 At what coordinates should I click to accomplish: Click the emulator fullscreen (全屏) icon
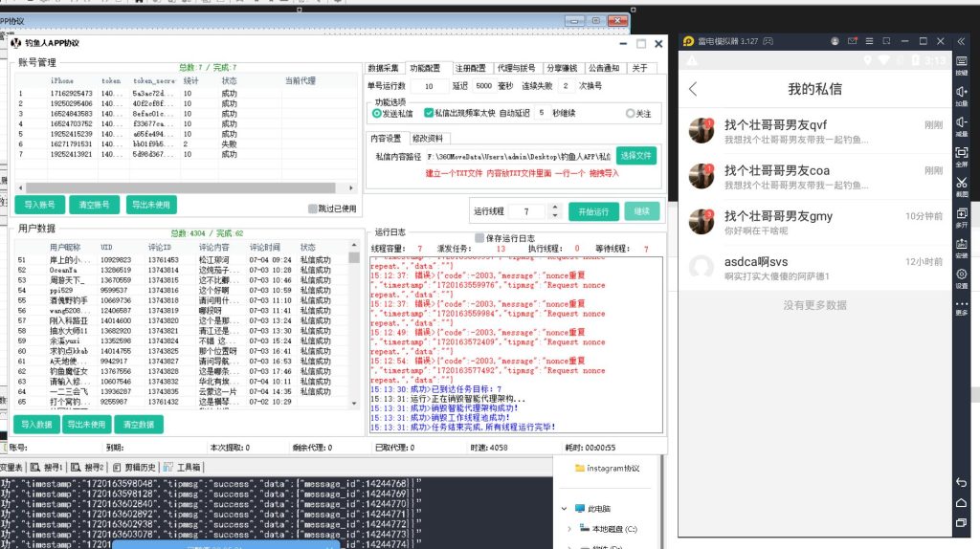click(x=961, y=153)
